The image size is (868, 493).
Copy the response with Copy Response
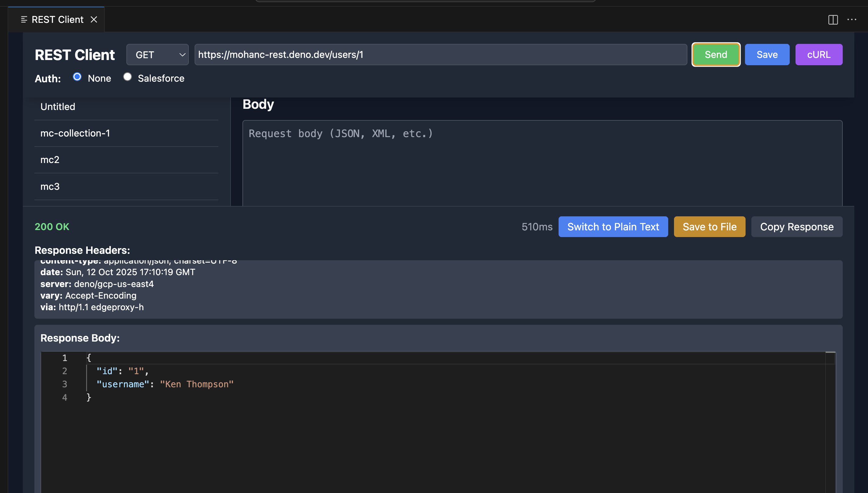tap(797, 227)
